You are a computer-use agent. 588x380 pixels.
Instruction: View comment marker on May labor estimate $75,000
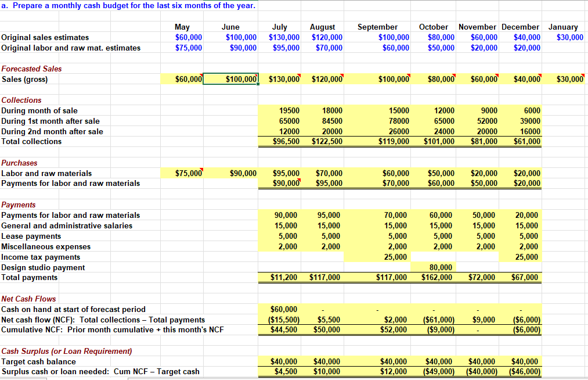coord(201,170)
